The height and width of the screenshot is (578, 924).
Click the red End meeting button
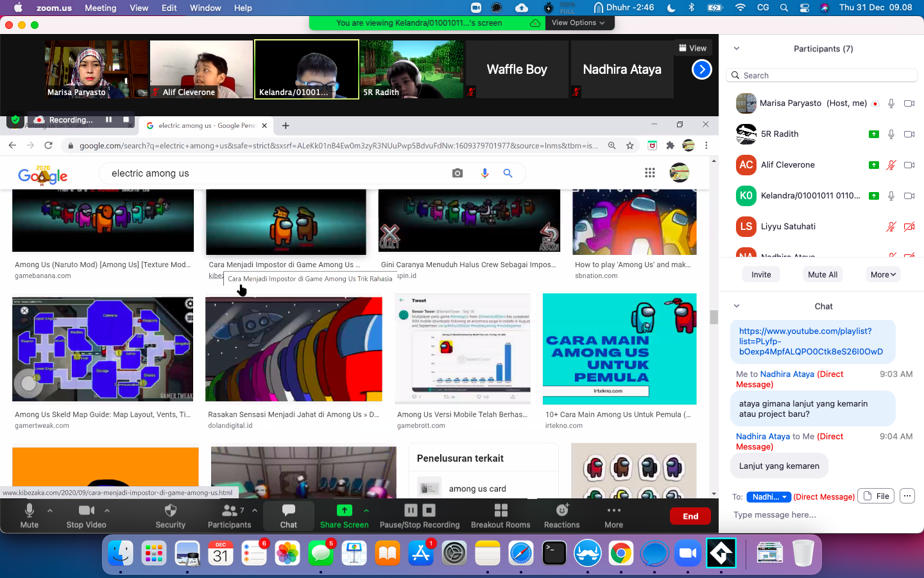coord(690,516)
